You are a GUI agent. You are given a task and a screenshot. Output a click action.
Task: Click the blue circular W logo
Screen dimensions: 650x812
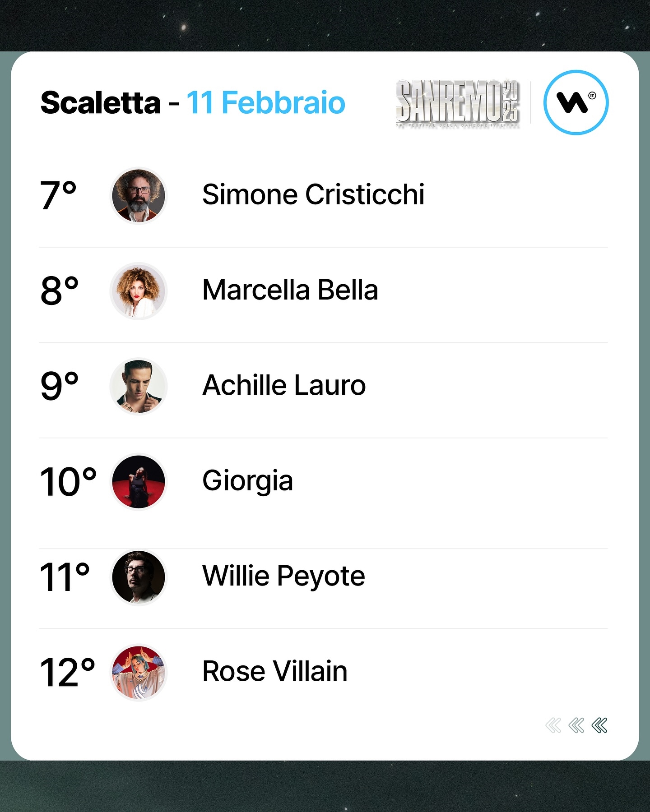point(576,102)
